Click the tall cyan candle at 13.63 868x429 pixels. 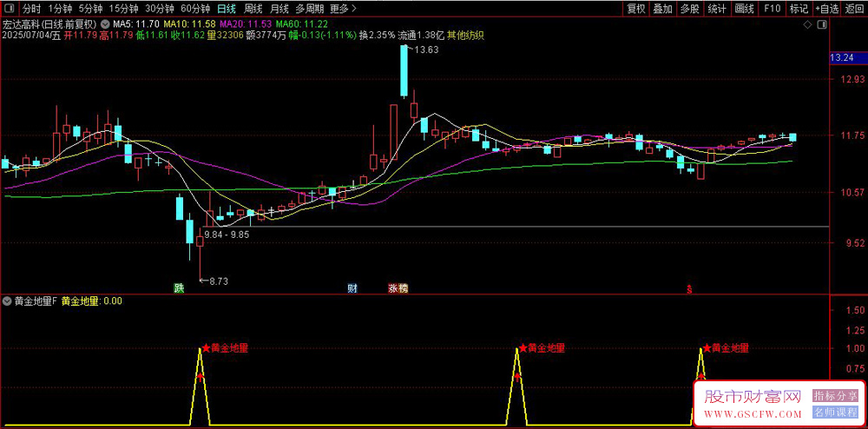404,71
